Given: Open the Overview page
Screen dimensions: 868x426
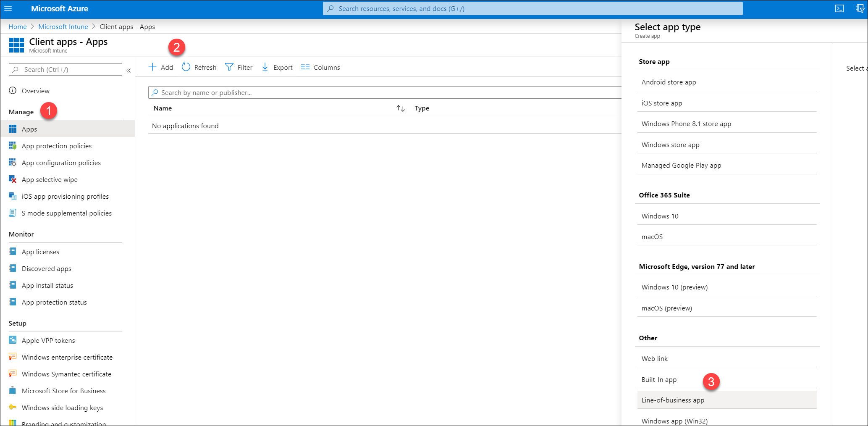Looking at the screenshot, I should coord(35,91).
